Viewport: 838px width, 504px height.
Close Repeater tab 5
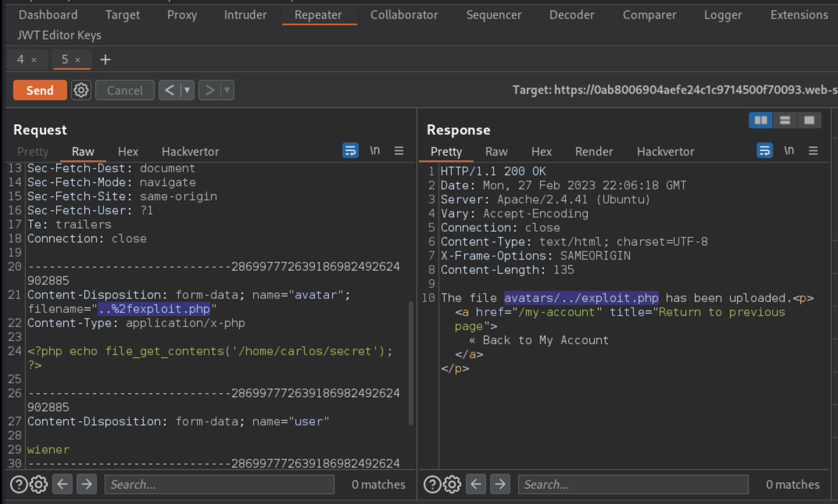tap(78, 60)
